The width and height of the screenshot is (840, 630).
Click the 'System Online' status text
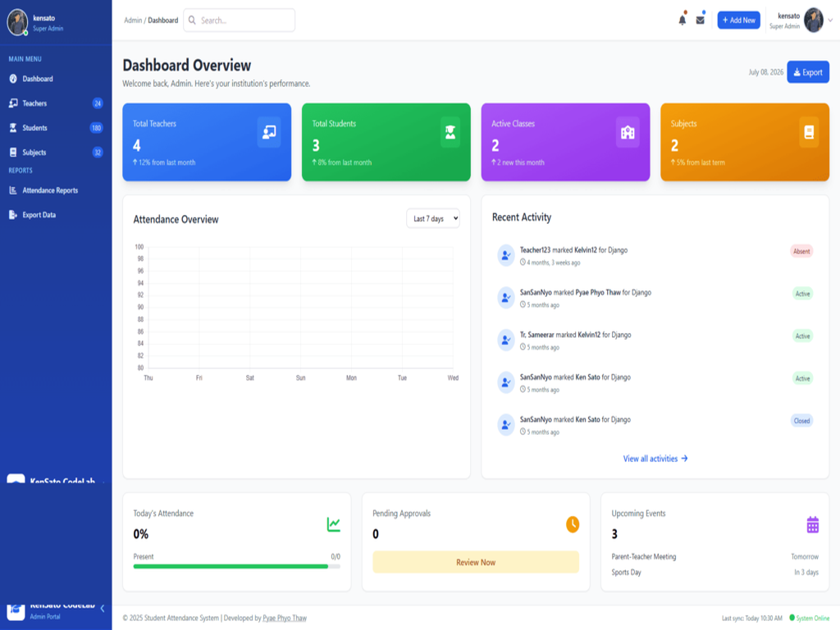point(812,619)
